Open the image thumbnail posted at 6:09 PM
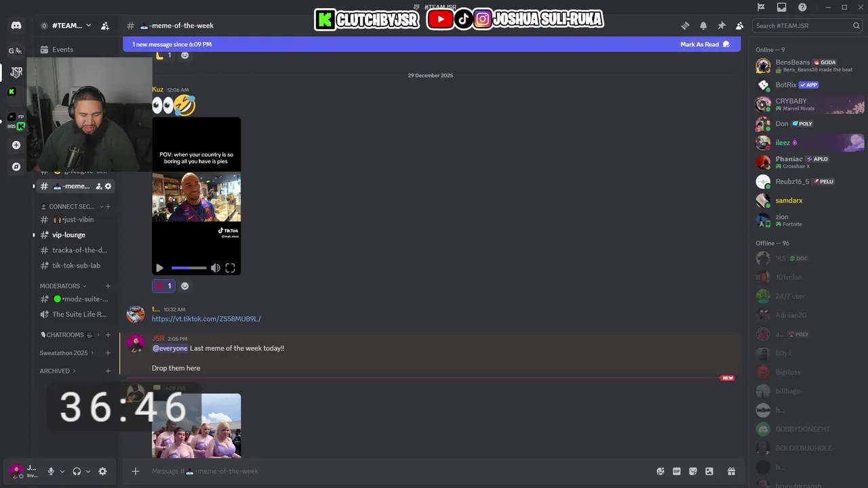The image size is (868, 488). click(x=196, y=426)
